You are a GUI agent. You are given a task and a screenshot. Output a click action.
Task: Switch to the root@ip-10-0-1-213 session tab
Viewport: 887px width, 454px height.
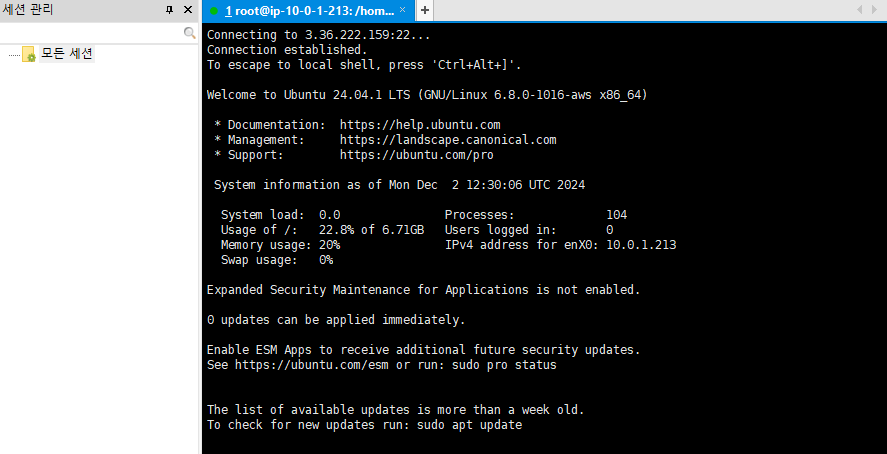(309, 11)
